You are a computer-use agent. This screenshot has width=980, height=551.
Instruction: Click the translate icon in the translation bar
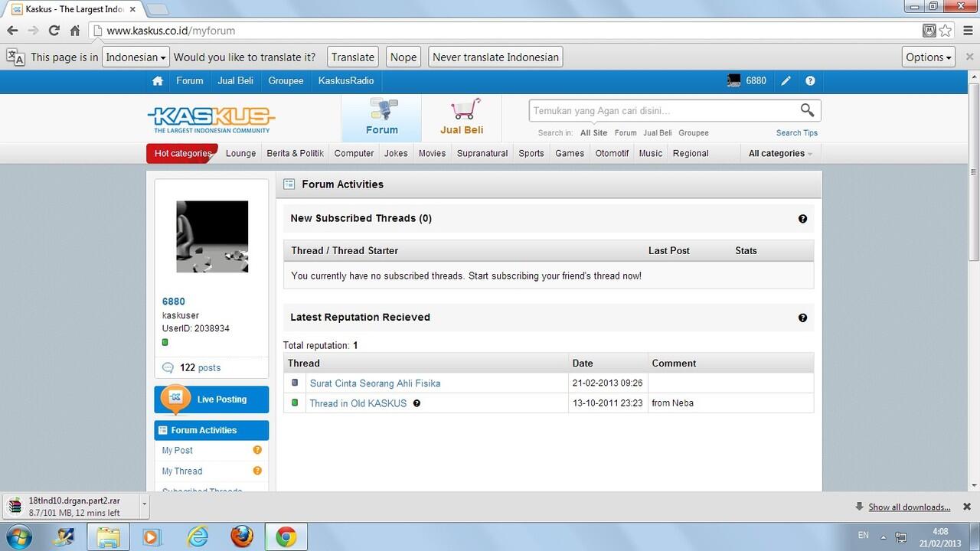point(15,57)
